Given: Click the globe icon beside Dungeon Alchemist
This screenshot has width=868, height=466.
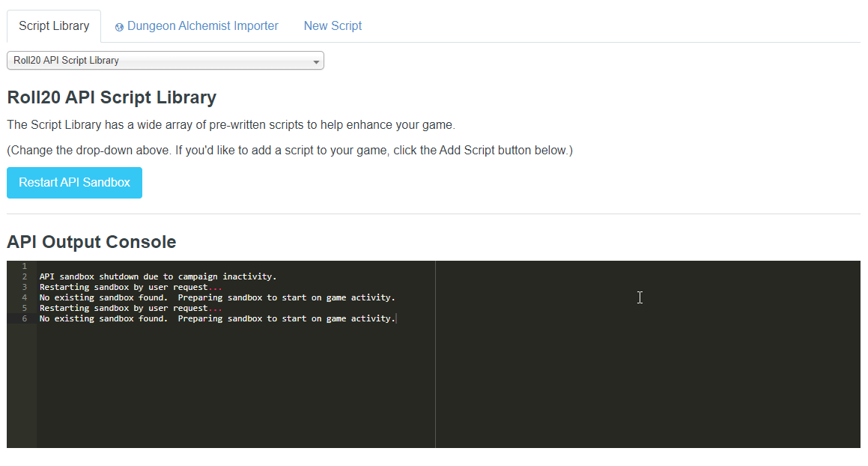Looking at the screenshot, I should 119,27.
